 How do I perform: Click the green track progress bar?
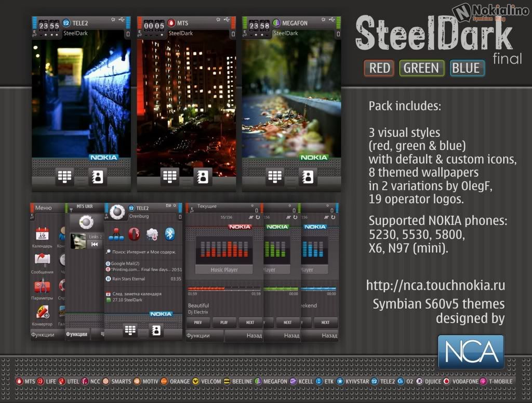(281, 289)
